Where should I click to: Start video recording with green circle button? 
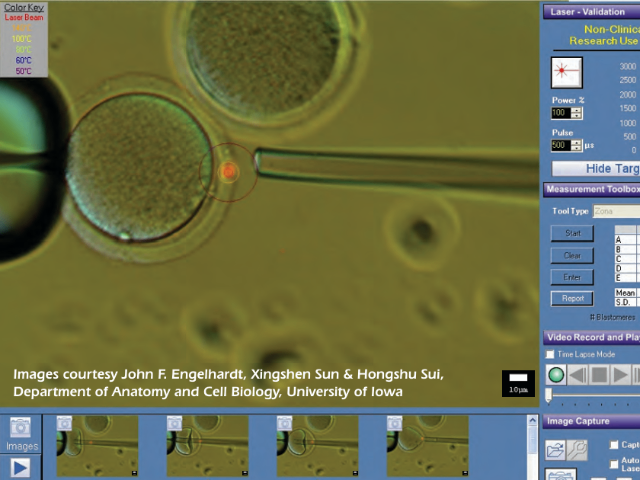[x=556, y=375]
